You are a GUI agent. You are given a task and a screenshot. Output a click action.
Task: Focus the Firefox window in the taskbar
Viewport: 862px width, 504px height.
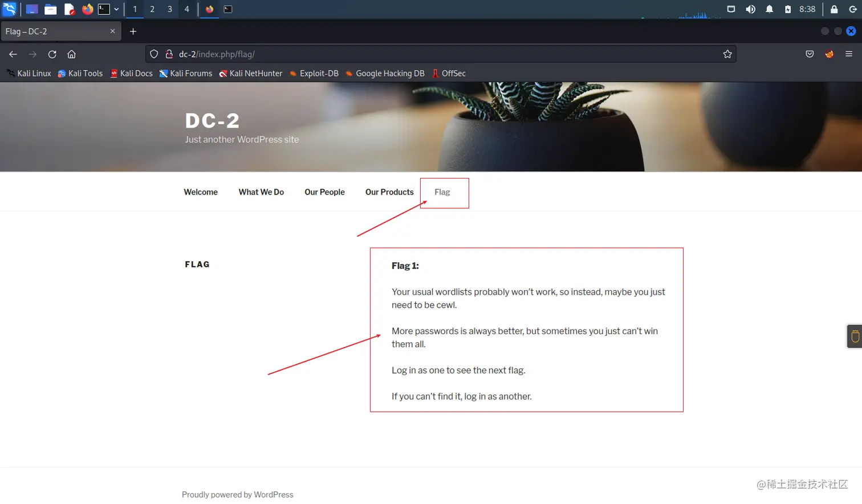pyautogui.click(x=210, y=9)
